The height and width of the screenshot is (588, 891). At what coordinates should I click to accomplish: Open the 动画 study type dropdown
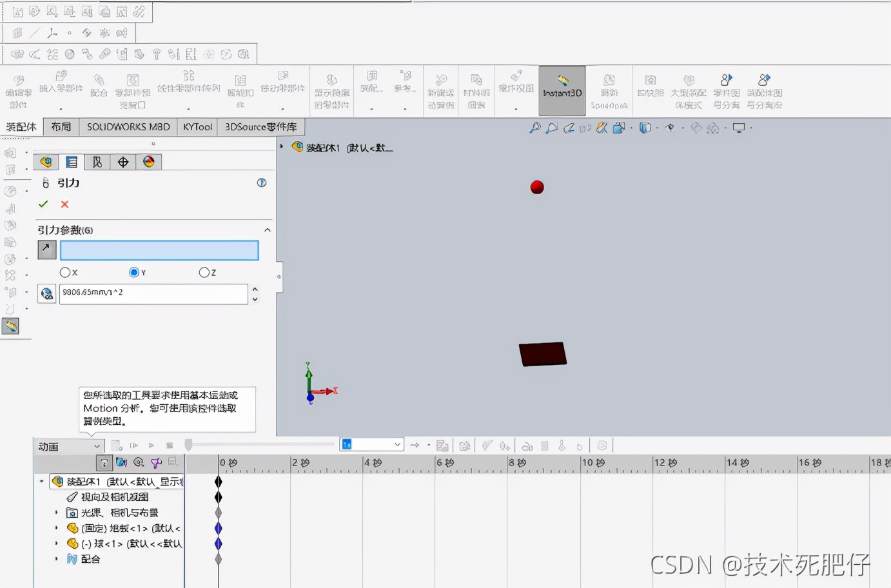(95, 446)
